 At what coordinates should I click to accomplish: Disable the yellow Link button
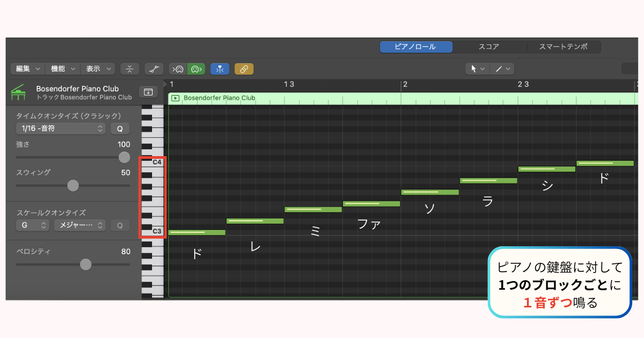[x=244, y=69]
